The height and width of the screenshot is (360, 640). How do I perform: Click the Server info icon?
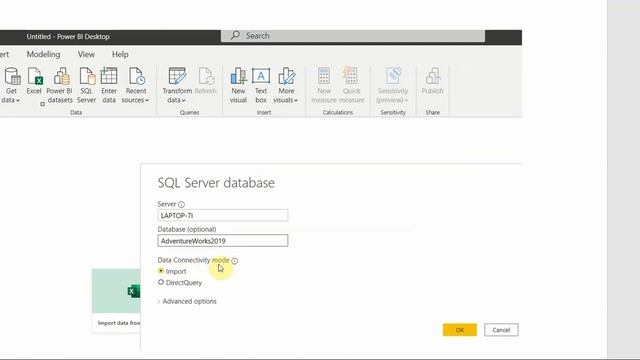point(181,204)
